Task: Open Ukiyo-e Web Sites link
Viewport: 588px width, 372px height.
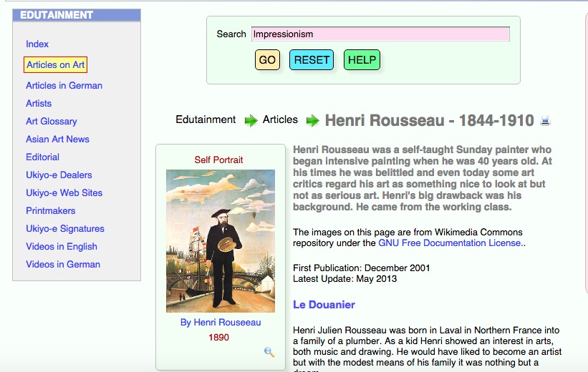Action: (x=64, y=193)
